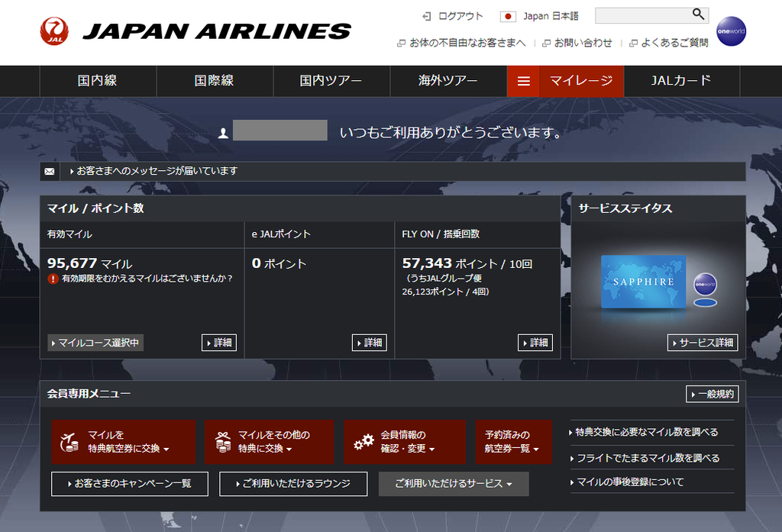Open JALカード menu
The width and height of the screenshot is (782, 532).
[681, 81]
